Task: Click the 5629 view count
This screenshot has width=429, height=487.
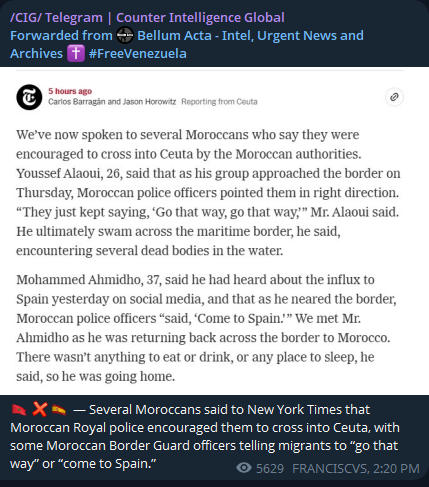Action: click(270, 468)
